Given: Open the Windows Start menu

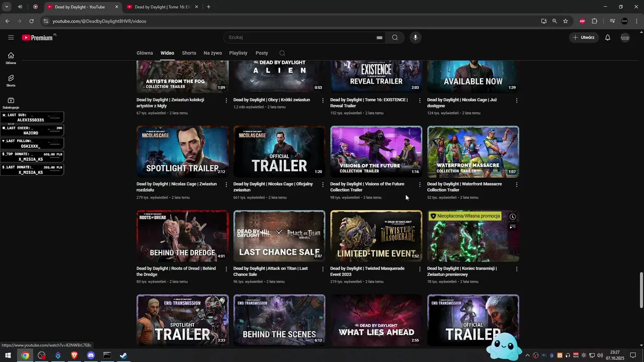Looking at the screenshot, I should tap(8, 355).
